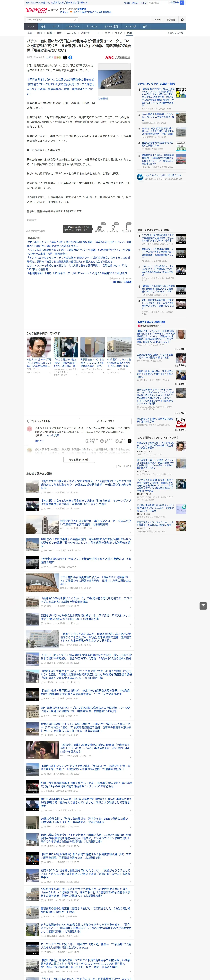Share first comment on X

[x=129, y=441]
